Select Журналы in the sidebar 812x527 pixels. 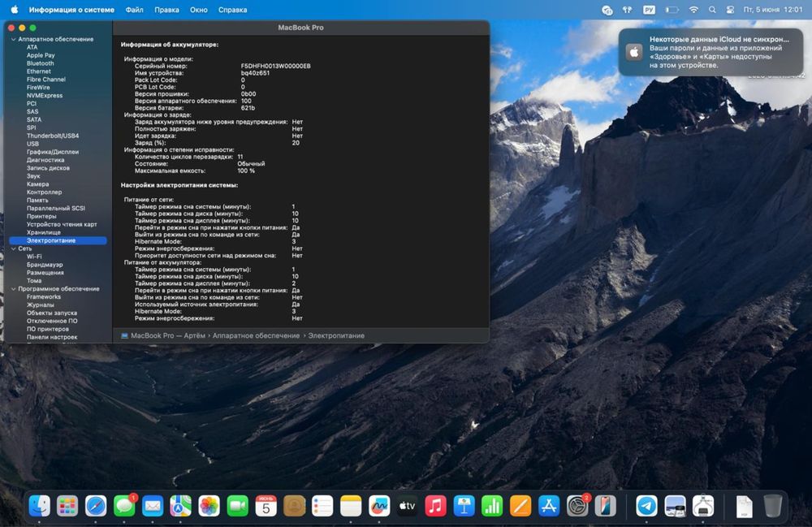pos(41,305)
